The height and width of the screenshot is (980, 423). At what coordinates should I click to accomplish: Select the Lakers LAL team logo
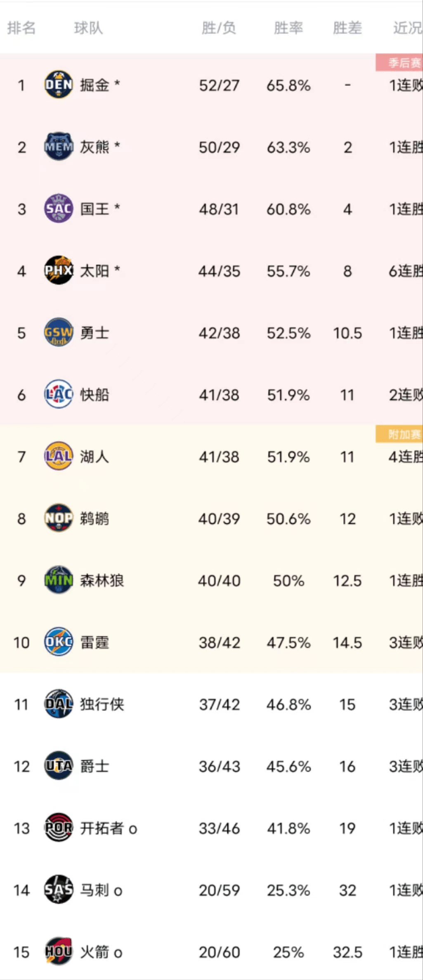pyautogui.click(x=59, y=456)
